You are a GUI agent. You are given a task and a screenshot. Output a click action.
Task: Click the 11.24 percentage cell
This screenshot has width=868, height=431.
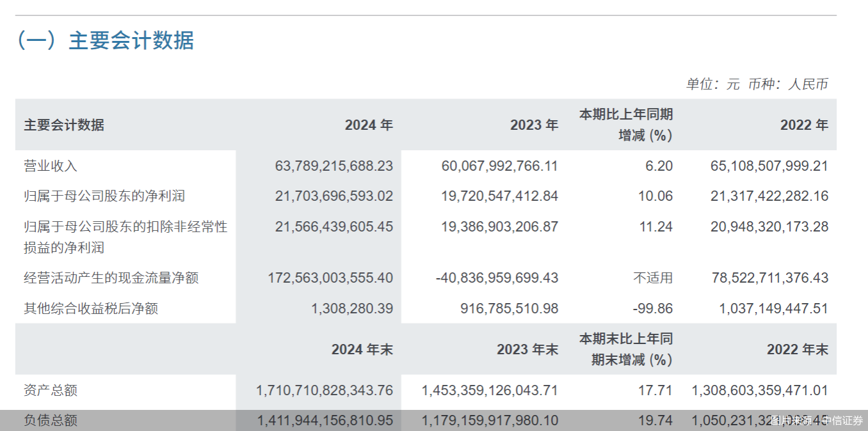click(655, 226)
